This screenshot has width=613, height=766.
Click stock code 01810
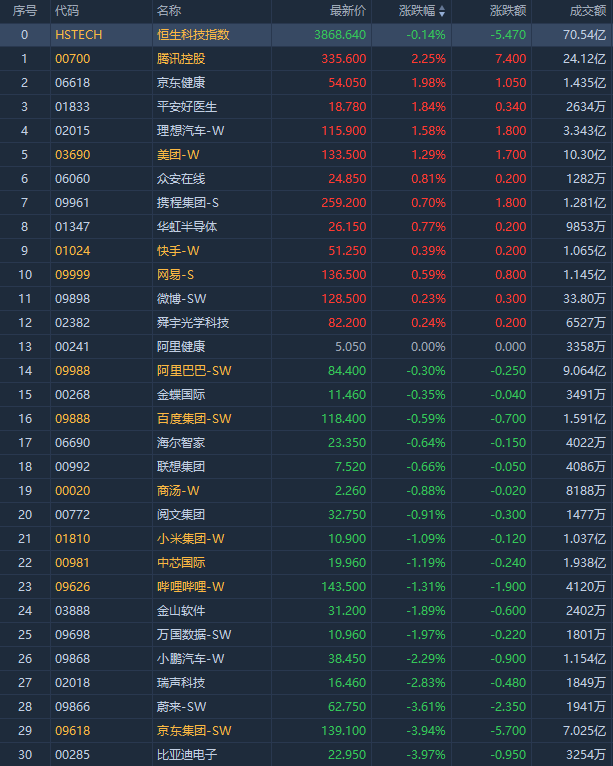73,538
